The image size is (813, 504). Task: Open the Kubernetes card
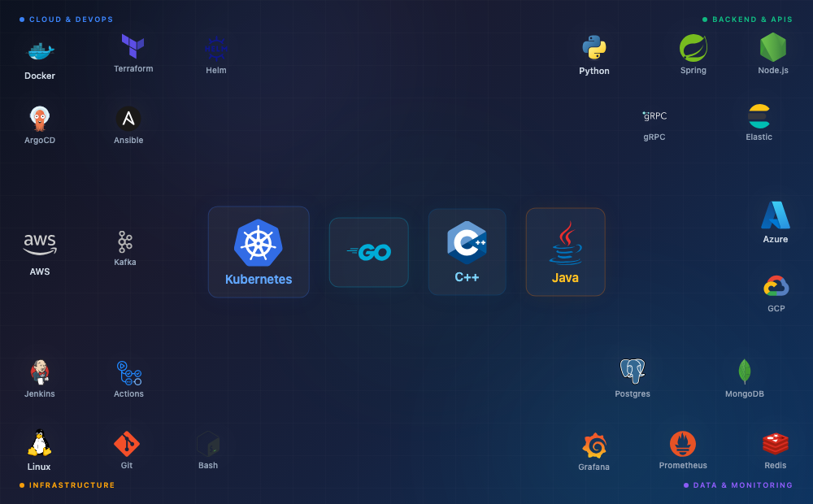coord(259,252)
